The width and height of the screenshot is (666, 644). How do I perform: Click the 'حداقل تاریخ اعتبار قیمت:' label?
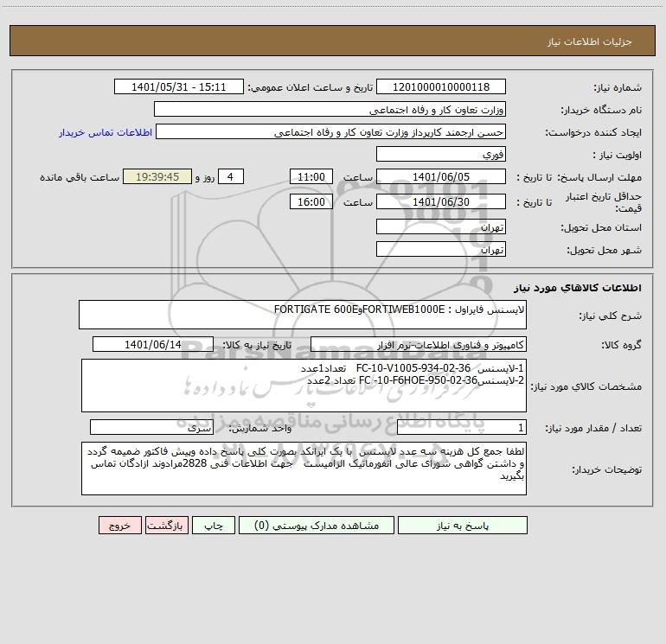[x=603, y=202]
